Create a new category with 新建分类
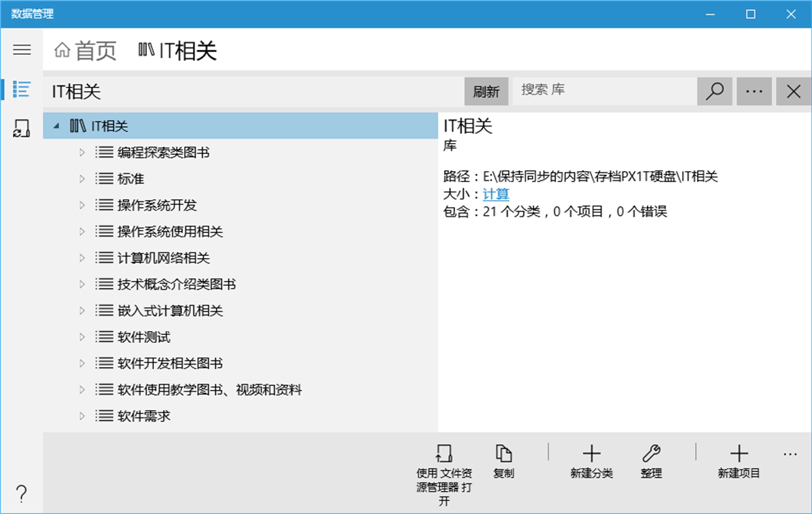812x514 pixels. (x=591, y=457)
